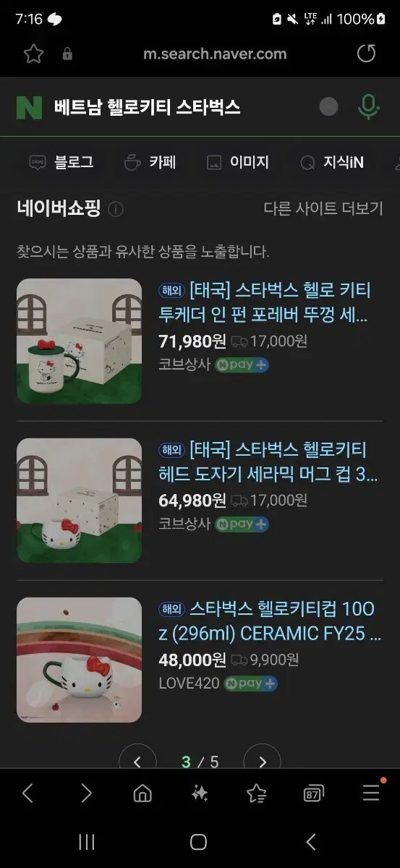The height and width of the screenshot is (868, 400).
Task: Open the tab switcher showing 87 tabs
Action: [x=312, y=794]
